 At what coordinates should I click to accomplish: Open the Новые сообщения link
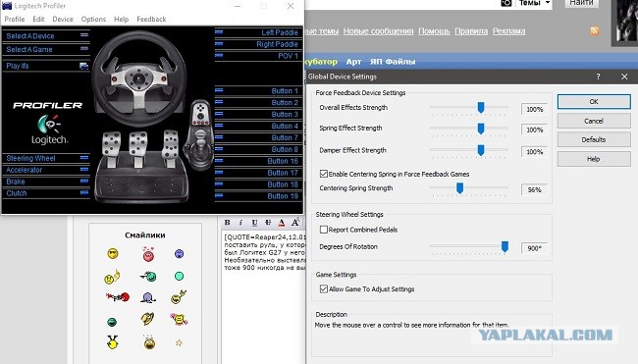point(378,31)
